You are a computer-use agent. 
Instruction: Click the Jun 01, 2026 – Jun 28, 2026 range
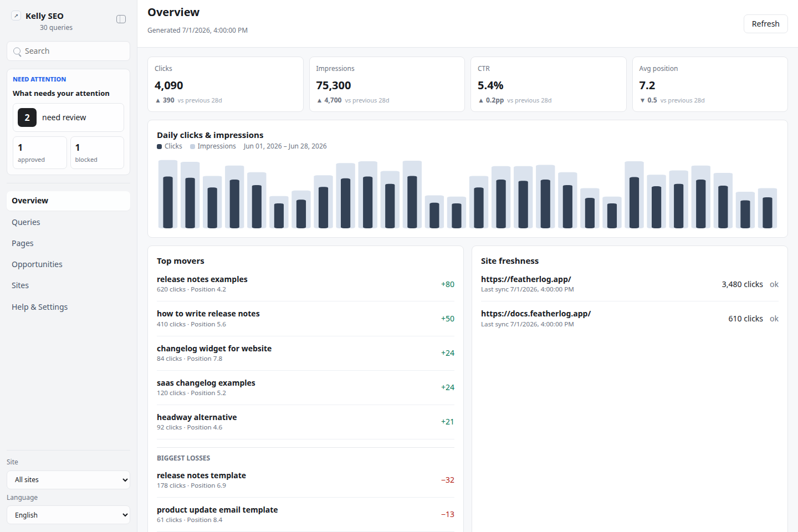[x=285, y=146]
